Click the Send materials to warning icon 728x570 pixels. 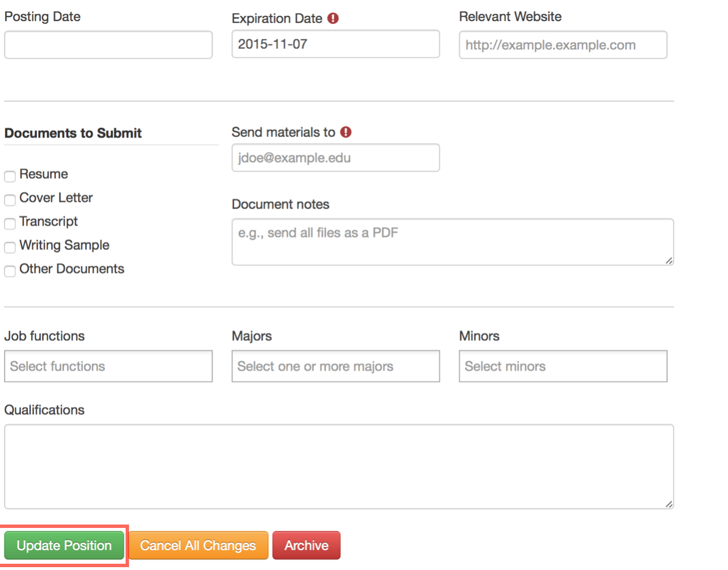pos(346,132)
